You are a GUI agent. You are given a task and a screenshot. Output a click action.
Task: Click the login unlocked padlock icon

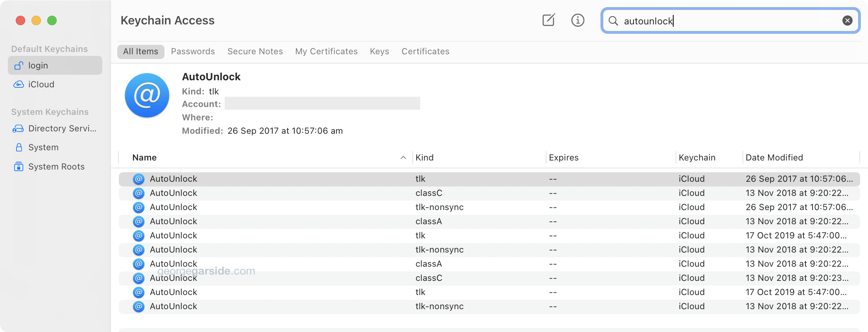click(x=18, y=65)
